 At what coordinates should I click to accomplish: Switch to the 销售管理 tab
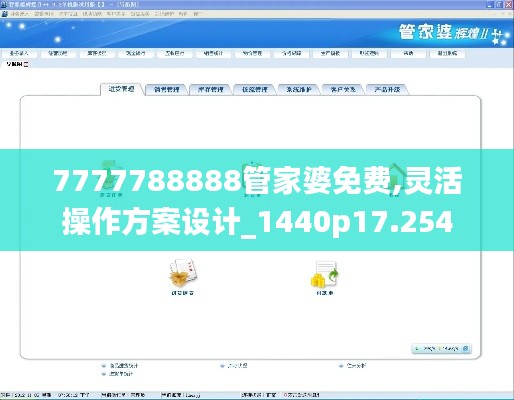166,89
